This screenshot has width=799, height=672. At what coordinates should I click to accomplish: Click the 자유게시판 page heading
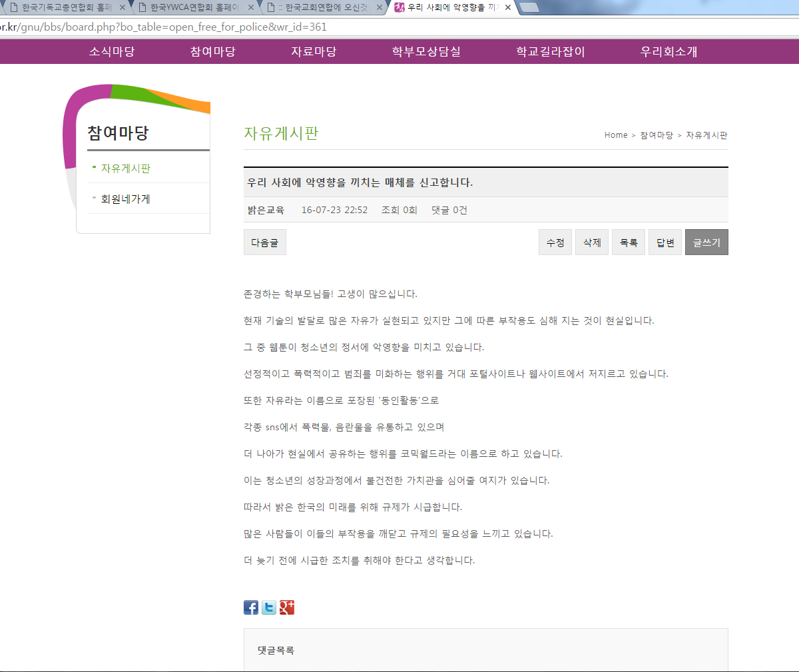(281, 133)
